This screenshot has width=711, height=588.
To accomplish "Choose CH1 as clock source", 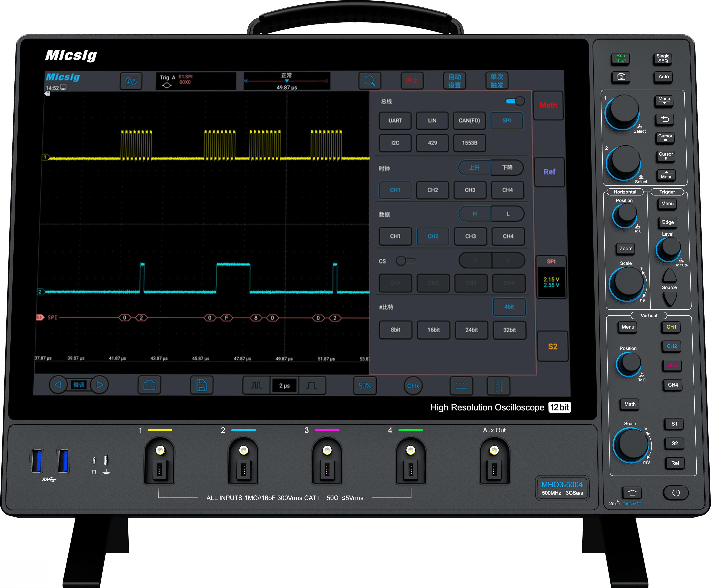I will pyautogui.click(x=395, y=190).
